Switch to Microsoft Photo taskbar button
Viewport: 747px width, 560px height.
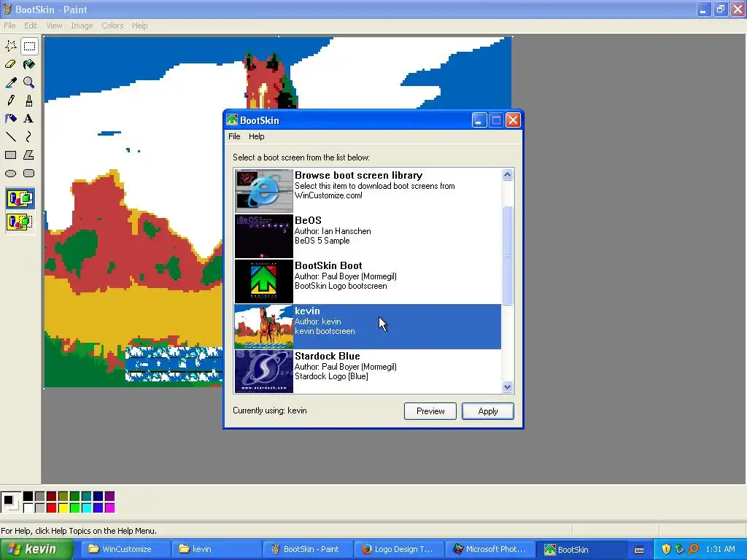point(490,549)
